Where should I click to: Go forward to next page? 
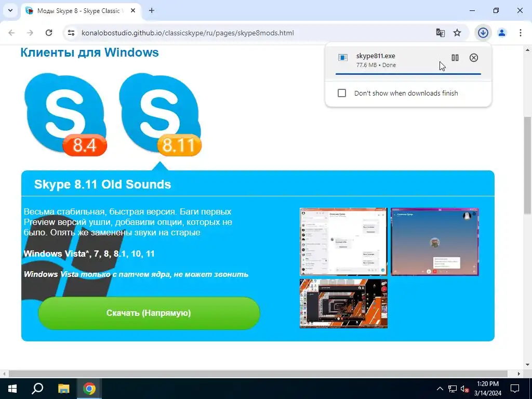coord(30,33)
